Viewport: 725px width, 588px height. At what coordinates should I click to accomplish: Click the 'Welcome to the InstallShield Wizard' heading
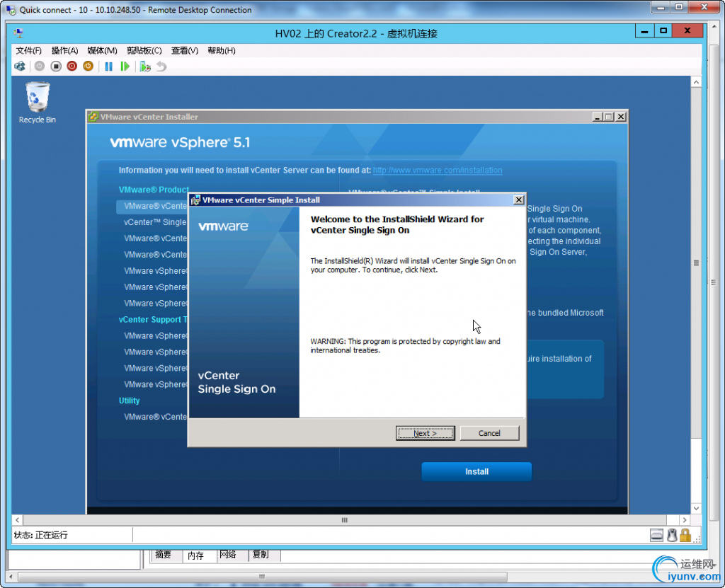coord(397,225)
